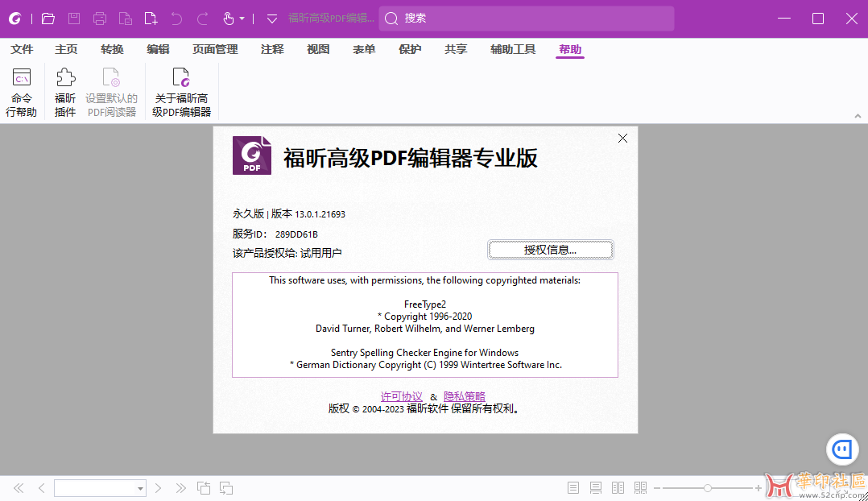
Task: Select the Hand tool icon
Action: click(x=229, y=19)
